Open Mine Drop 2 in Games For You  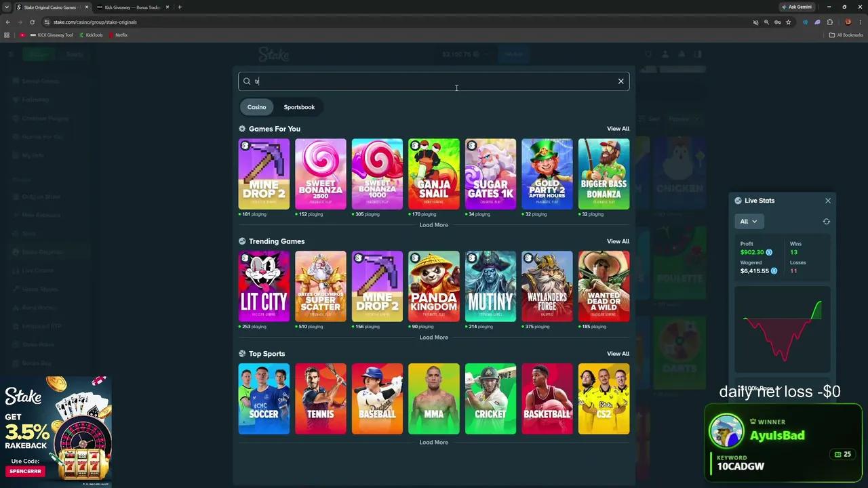tap(264, 174)
